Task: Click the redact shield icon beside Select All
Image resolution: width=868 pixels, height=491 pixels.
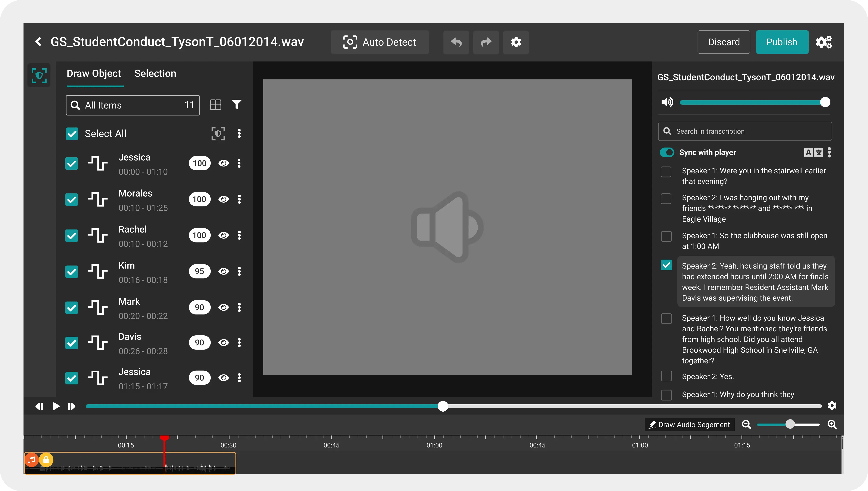Action: pyautogui.click(x=218, y=134)
